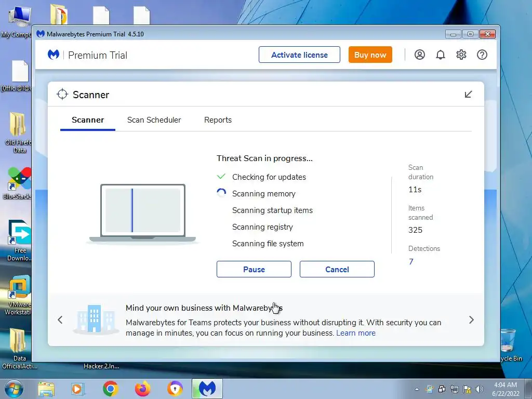Viewport: 532px width, 399px height.
Task: Click the Malwarebytes logo beside Premium Trial
Action: pyautogui.click(x=54, y=55)
